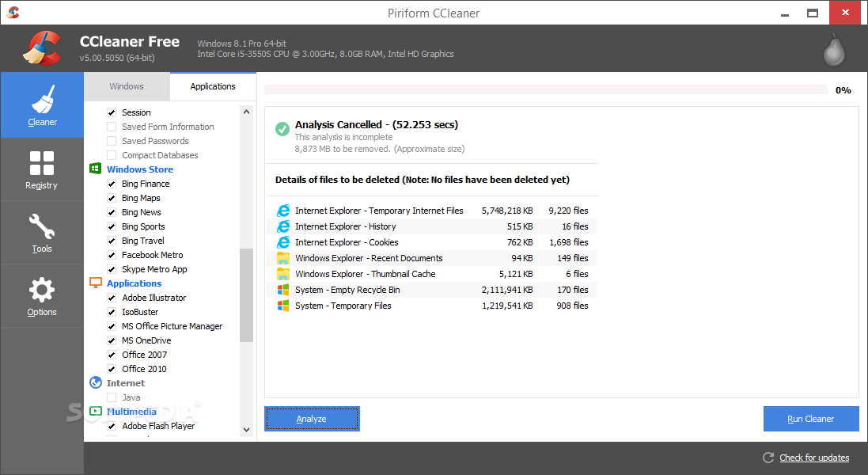Open the Check for updates link
Screen dimensions: 868x475
[x=814, y=458]
